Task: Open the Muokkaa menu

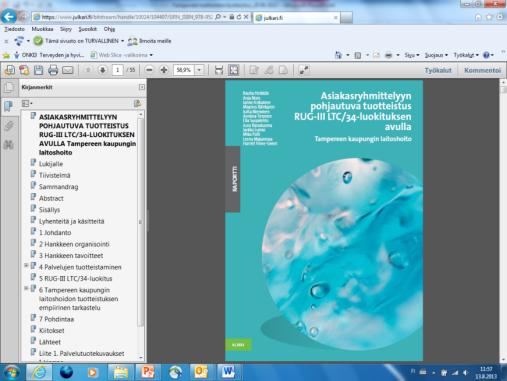Action: tap(42, 29)
